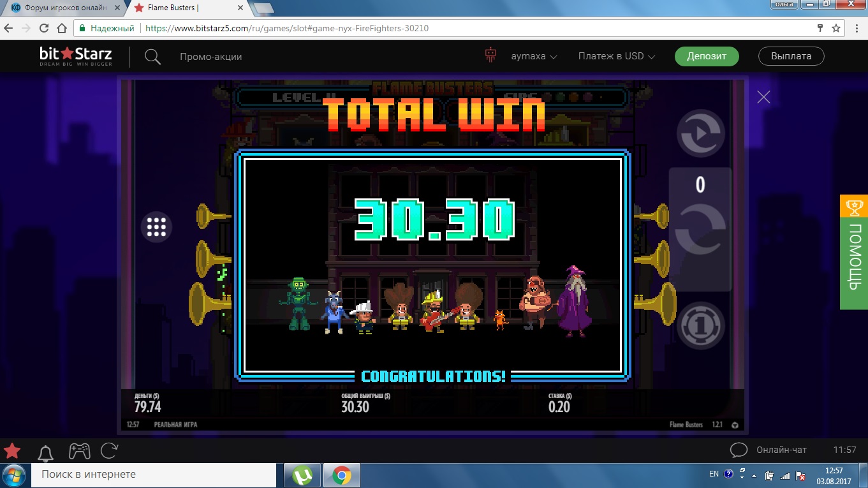
Task: Click the CONGRATULATIONS! banner text
Action: pos(434,376)
